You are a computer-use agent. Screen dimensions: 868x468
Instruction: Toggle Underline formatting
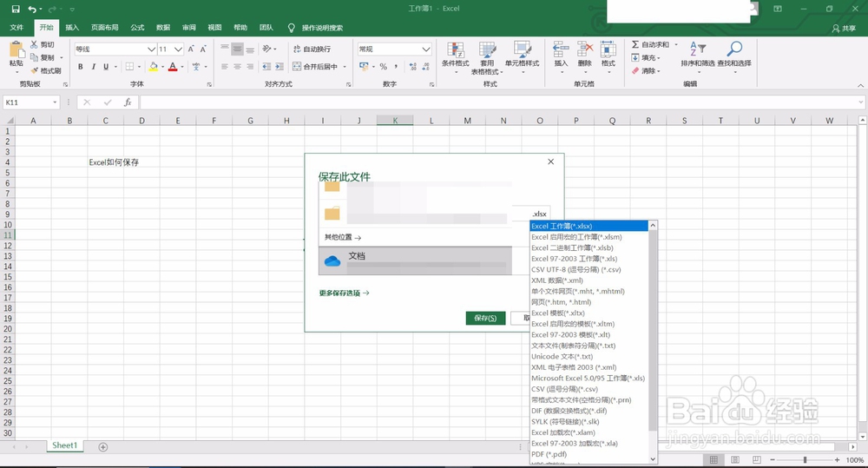[x=106, y=67]
